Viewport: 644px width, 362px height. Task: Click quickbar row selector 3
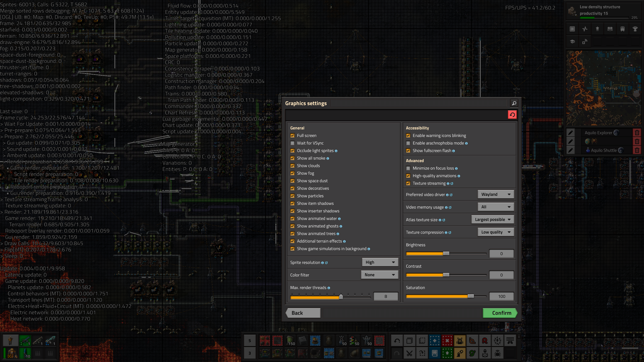[250, 353]
